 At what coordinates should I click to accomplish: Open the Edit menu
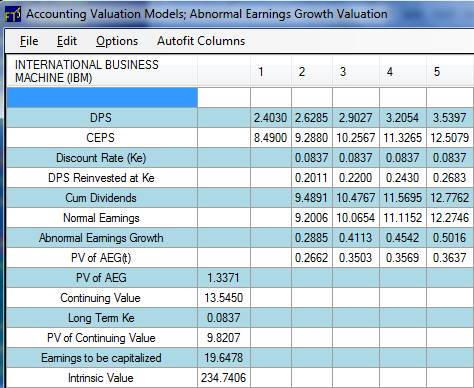coord(67,41)
